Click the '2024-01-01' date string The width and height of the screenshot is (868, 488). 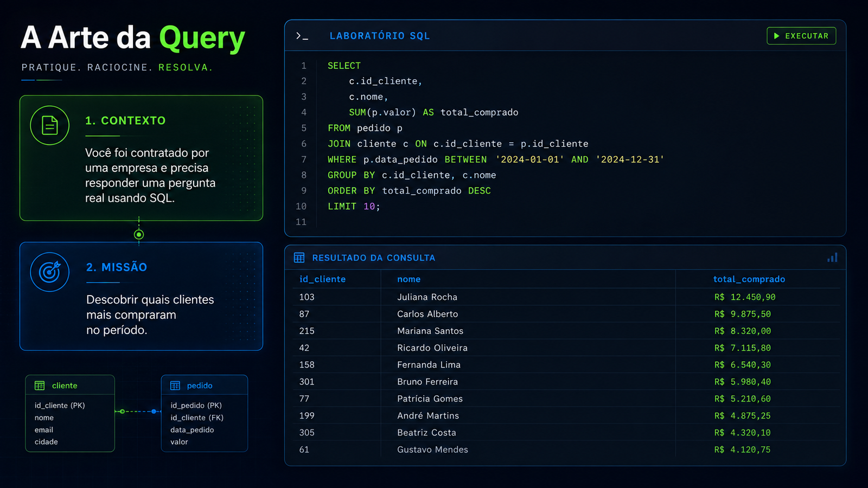point(529,159)
